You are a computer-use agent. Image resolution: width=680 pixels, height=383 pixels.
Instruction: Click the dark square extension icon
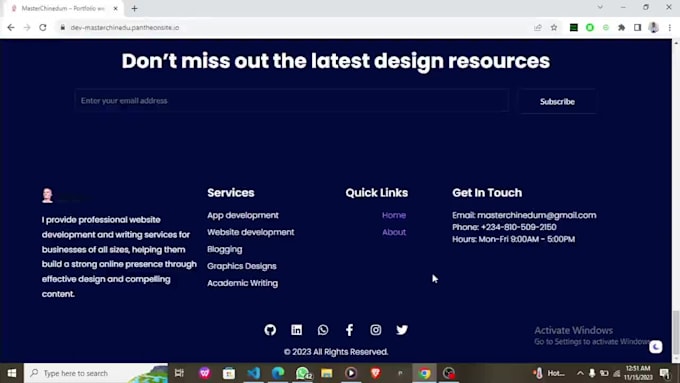coord(574,27)
